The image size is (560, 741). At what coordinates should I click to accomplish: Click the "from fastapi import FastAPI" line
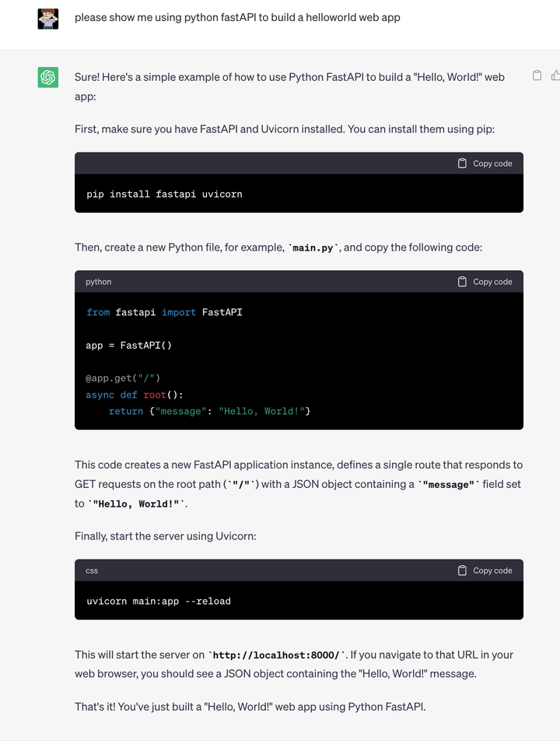tap(164, 312)
